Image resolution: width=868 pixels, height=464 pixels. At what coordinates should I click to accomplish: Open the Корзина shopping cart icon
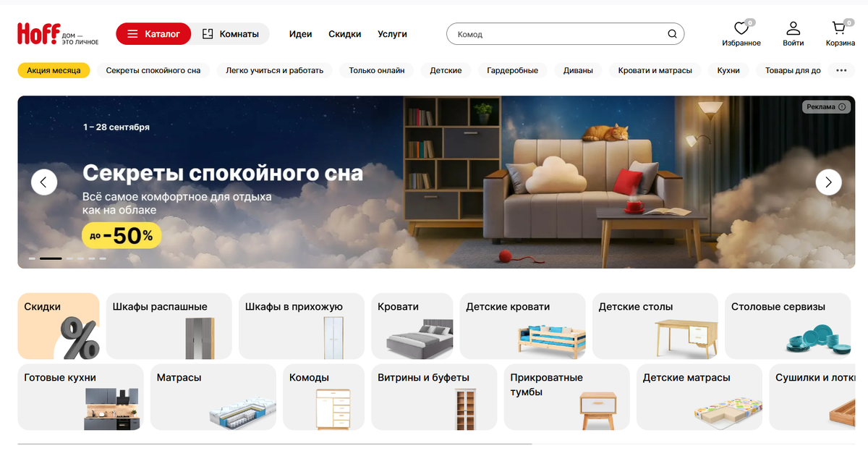point(839,28)
